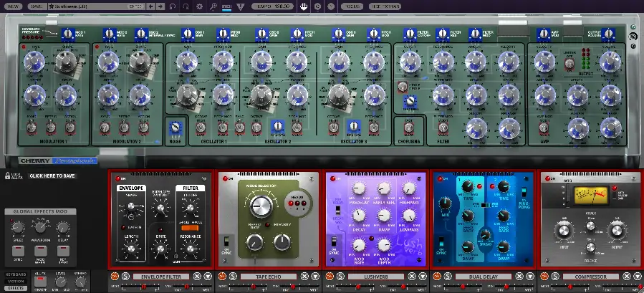
Task: Click the NEW button
Action: [x=13, y=6]
